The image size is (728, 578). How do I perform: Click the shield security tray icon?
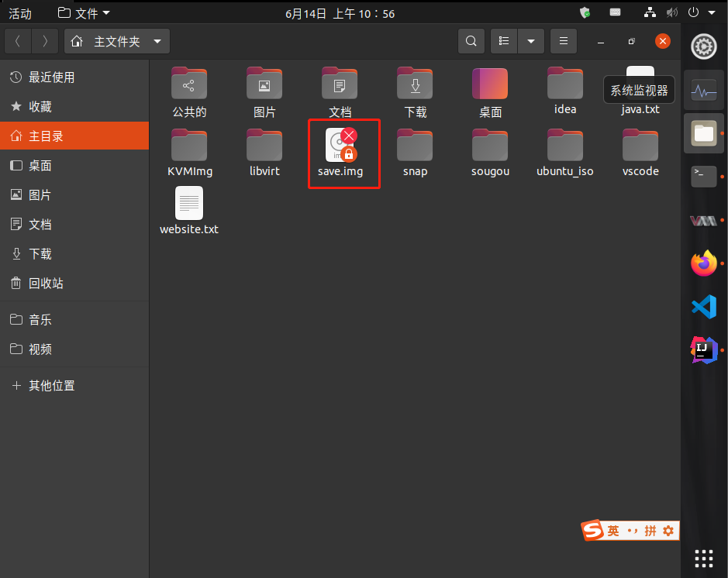pyautogui.click(x=585, y=12)
